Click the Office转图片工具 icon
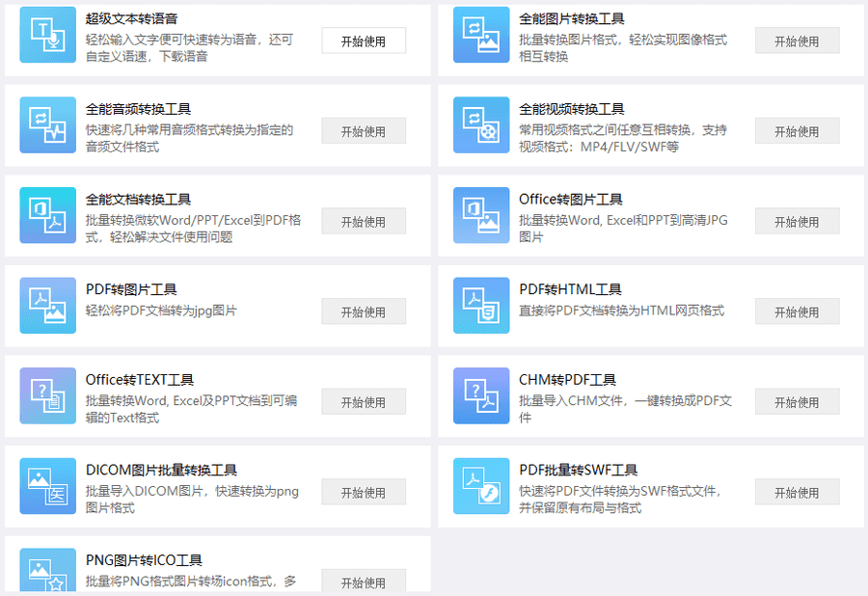Screen dimensions: 868x596 [481, 215]
